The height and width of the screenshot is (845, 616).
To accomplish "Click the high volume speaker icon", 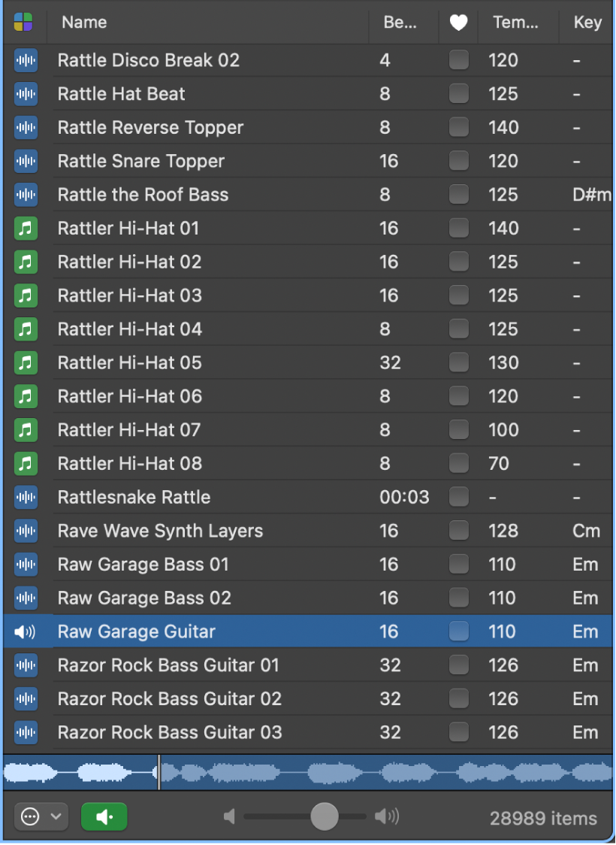I will (387, 817).
